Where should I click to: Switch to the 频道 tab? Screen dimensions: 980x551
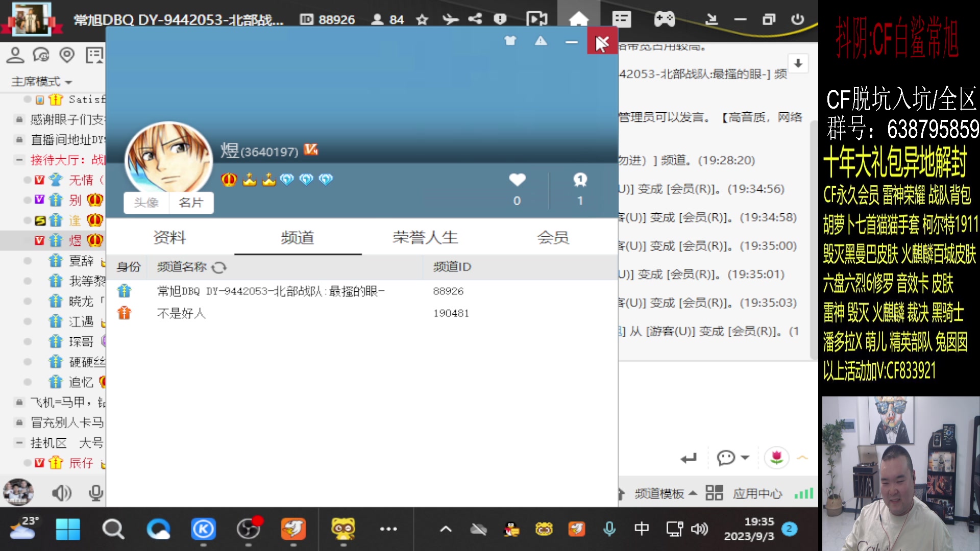tap(298, 237)
